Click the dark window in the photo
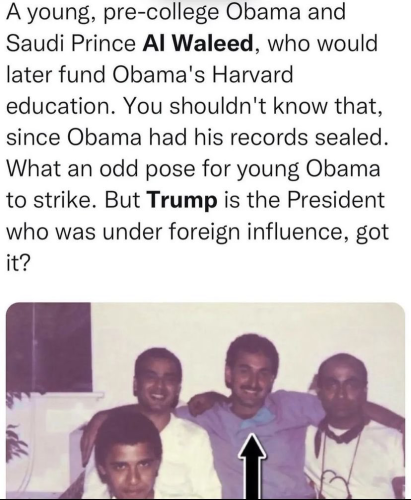The width and height of the screenshot is (411, 500). click(x=49, y=347)
